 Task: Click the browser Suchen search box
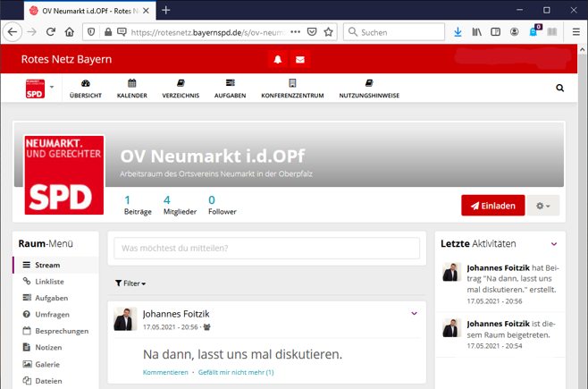click(x=394, y=32)
